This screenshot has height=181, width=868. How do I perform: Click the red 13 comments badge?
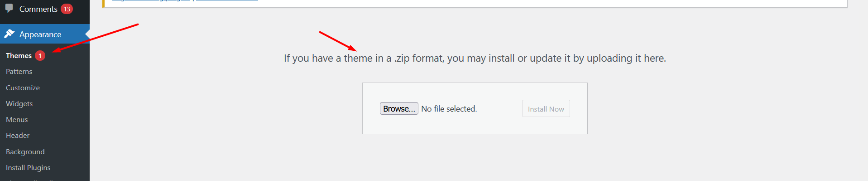click(x=67, y=9)
